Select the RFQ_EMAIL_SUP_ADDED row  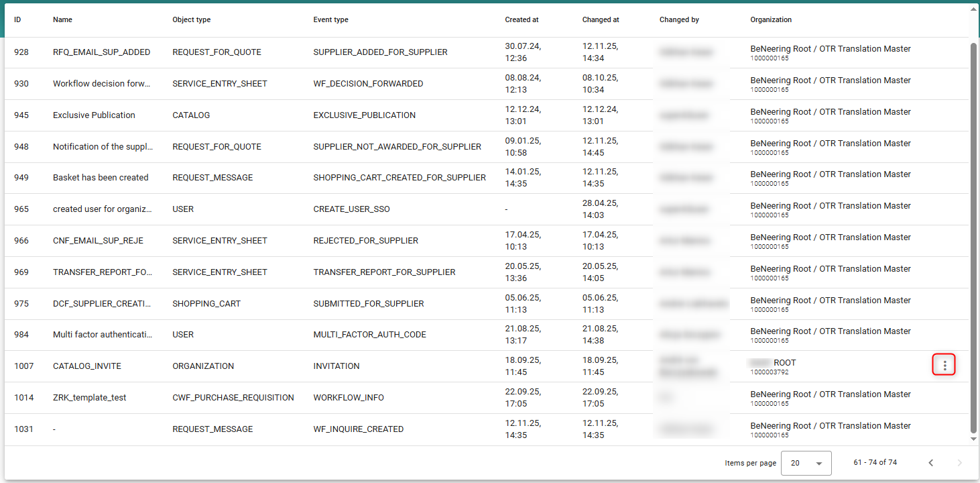(x=101, y=52)
